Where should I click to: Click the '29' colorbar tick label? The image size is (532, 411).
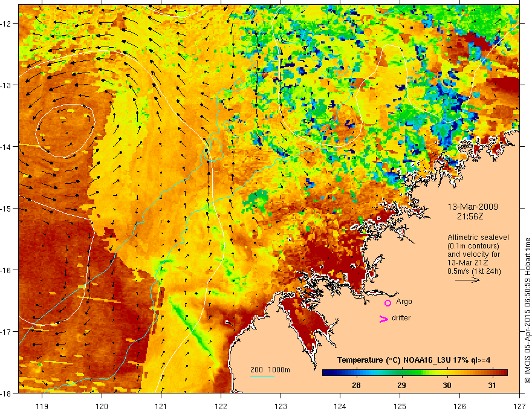(401, 385)
